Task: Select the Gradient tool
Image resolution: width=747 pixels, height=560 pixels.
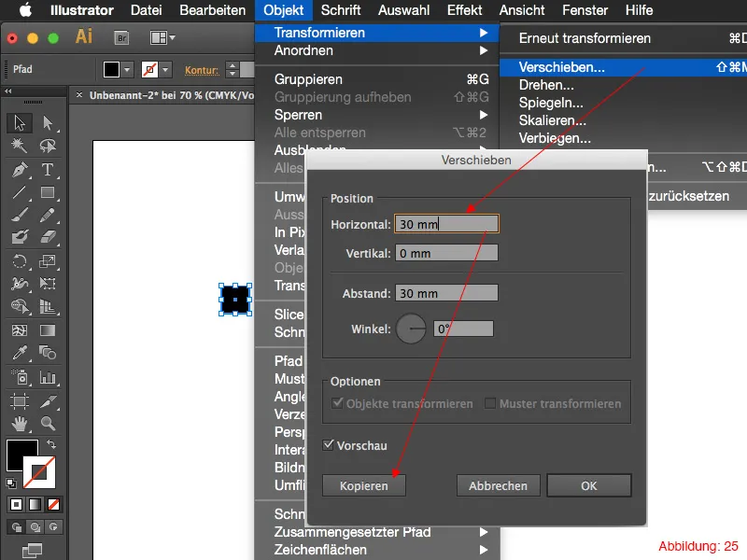Action: pyautogui.click(x=48, y=330)
